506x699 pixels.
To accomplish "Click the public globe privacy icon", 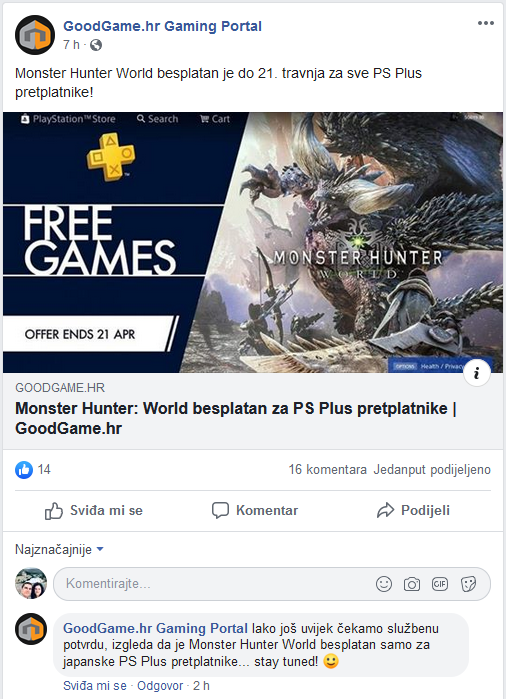I will point(96,45).
